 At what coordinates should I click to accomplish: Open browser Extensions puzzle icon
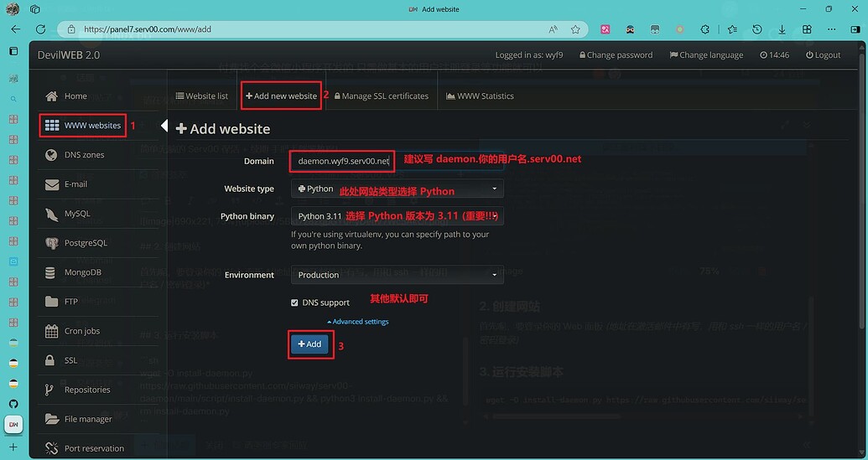click(x=704, y=30)
